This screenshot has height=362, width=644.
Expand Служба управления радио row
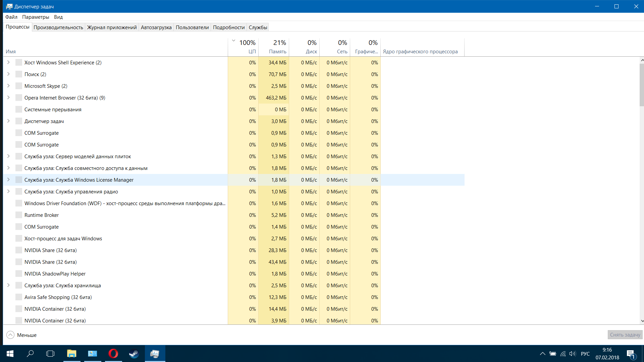(8, 191)
